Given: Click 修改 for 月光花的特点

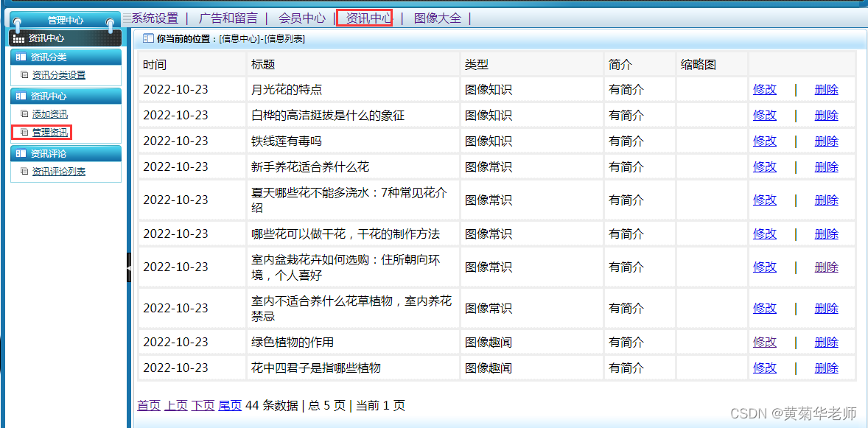Looking at the screenshot, I should 765,90.
